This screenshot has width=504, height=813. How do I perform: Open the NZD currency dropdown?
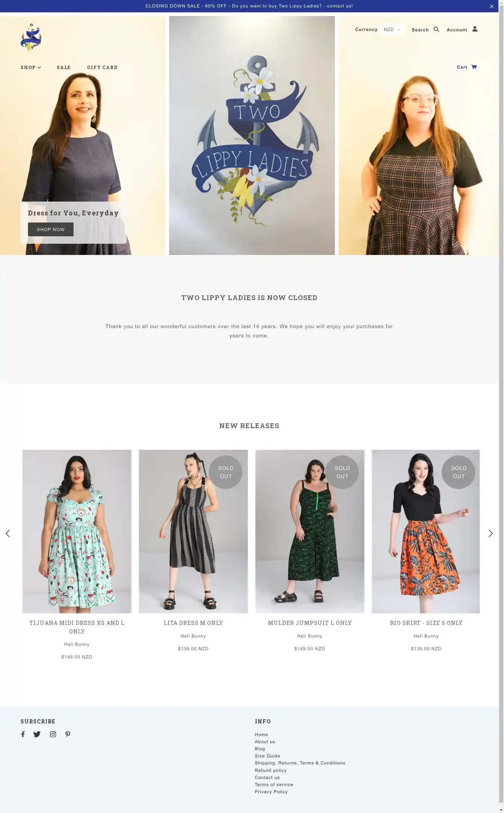tap(392, 29)
